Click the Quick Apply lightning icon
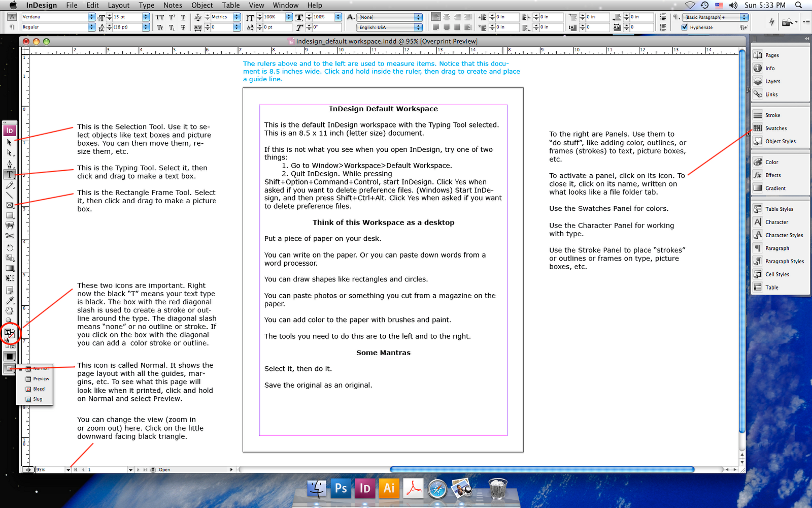The height and width of the screenshot is (508, 812). (772, 22)
